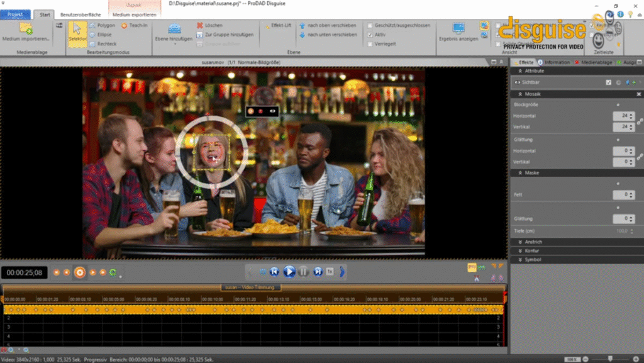Uncheck the Aktiv checkbox
Screen dimensions: 644x363
coord(370,35)
